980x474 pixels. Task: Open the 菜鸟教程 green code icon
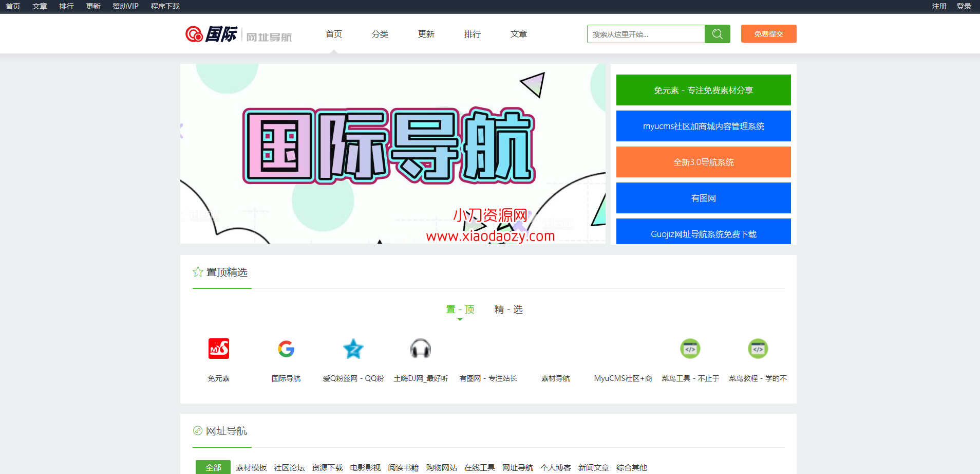pyautogui.click(x=758, y=349)
